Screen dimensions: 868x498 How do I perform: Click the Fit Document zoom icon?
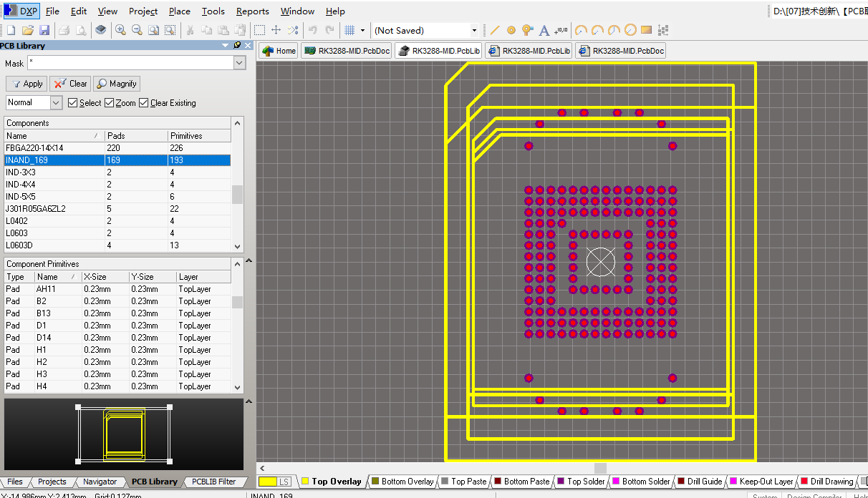(x=153, y=30)
